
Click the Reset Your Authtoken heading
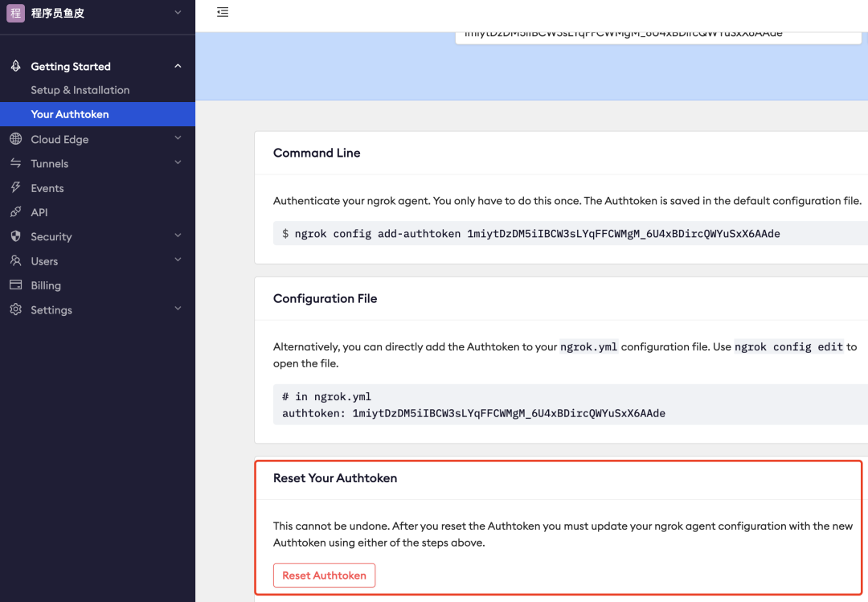[335, 478]
